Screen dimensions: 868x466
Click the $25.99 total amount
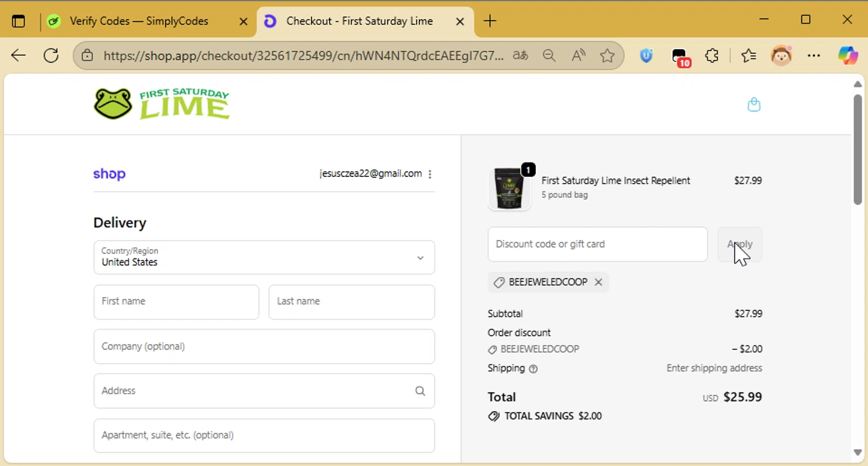[743, 397]
